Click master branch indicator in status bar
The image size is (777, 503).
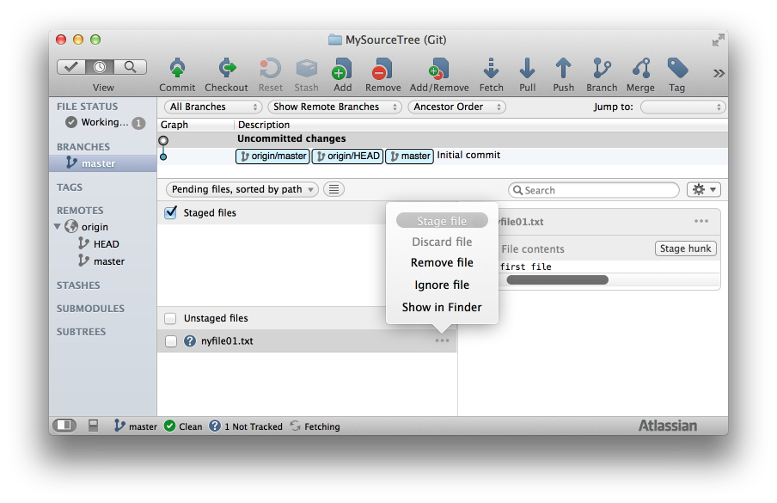click(x=136, y=426)
